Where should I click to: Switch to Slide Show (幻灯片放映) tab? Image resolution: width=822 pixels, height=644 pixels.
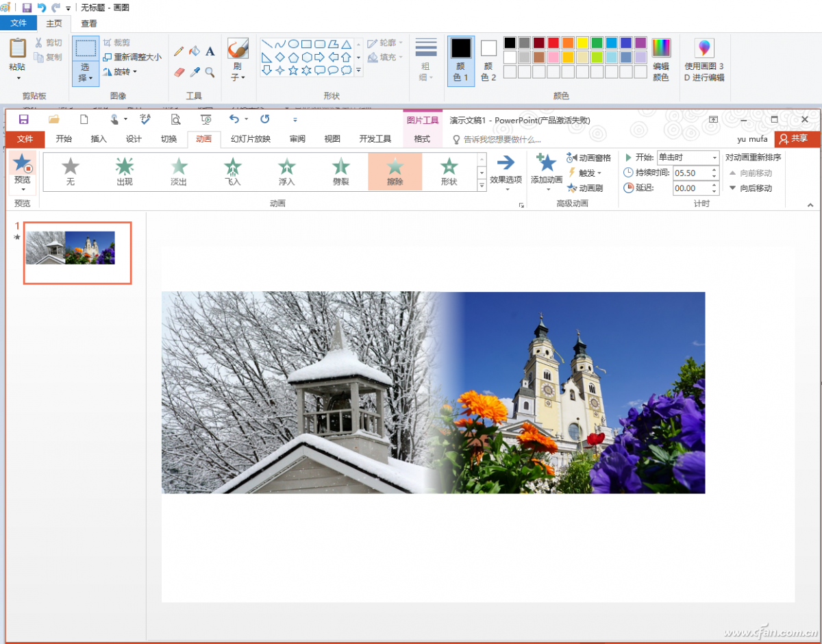[x=251, y=139]
